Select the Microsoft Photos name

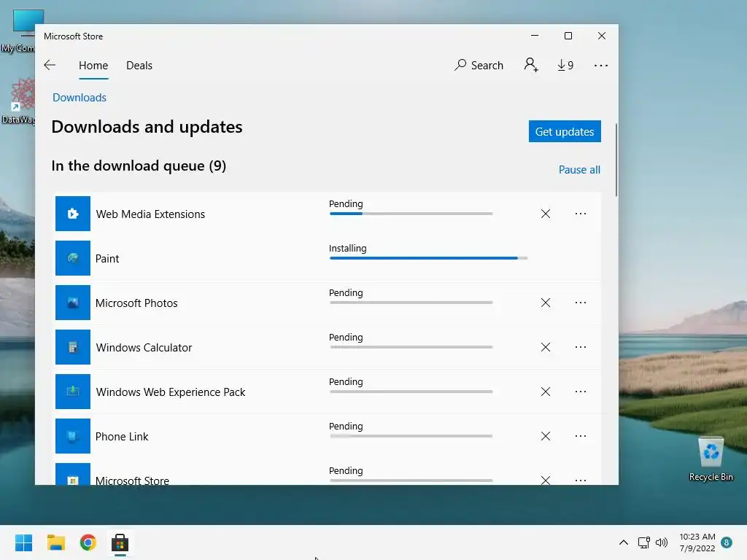point(136,303)
